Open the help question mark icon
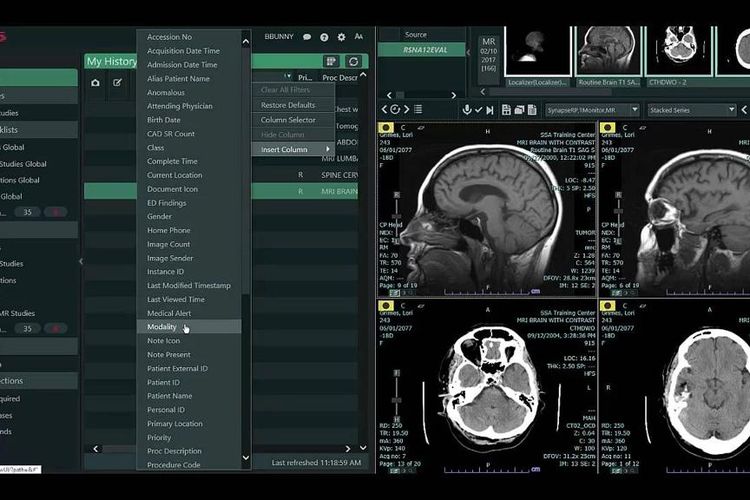This screenshot has width=750, height=500. coord(324,37)
